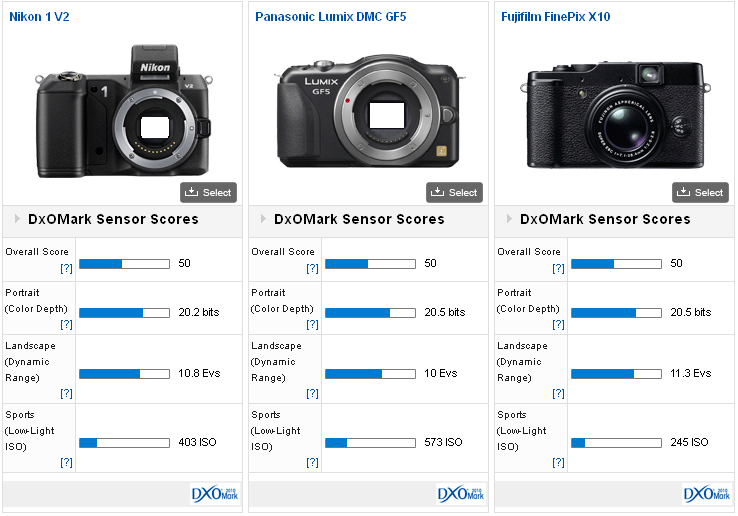
Task: Open Sports Low-Light ISO help for Fujifilm X10
Action: [558, 462]
